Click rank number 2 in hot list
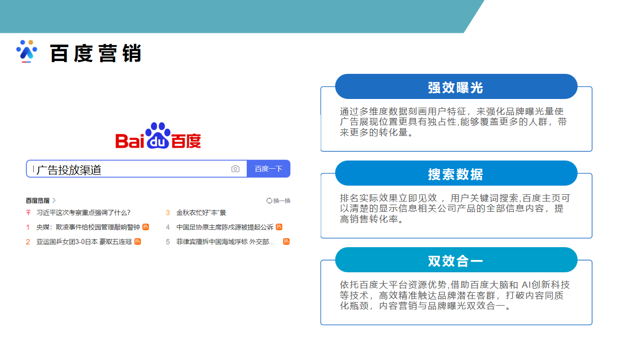The height and width of the screenshot is (360, 644). tap(28, 242)
